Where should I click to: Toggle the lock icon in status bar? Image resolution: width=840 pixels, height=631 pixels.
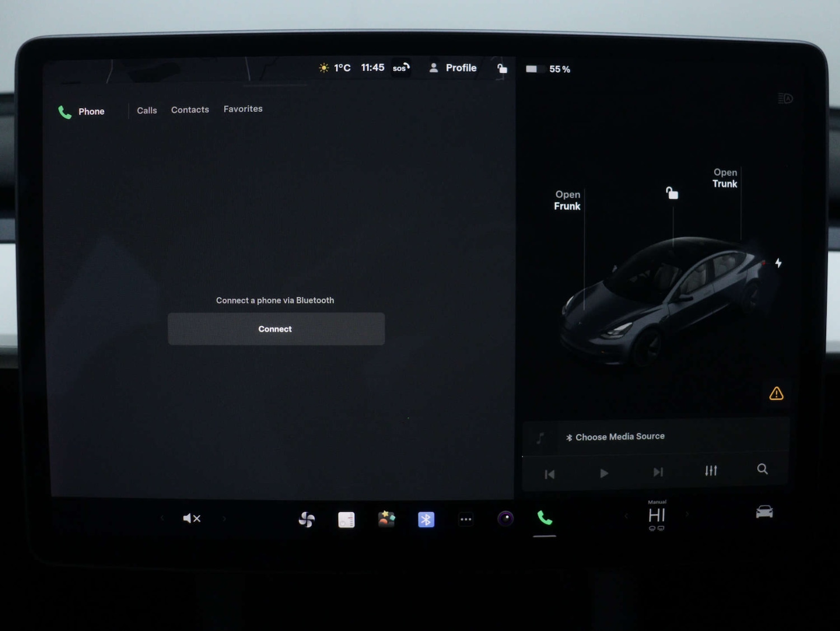tap(502, 68)
